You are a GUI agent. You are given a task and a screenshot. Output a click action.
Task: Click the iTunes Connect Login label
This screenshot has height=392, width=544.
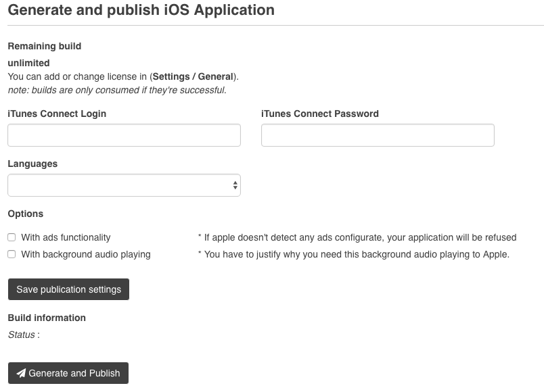(x=57, y=114)
